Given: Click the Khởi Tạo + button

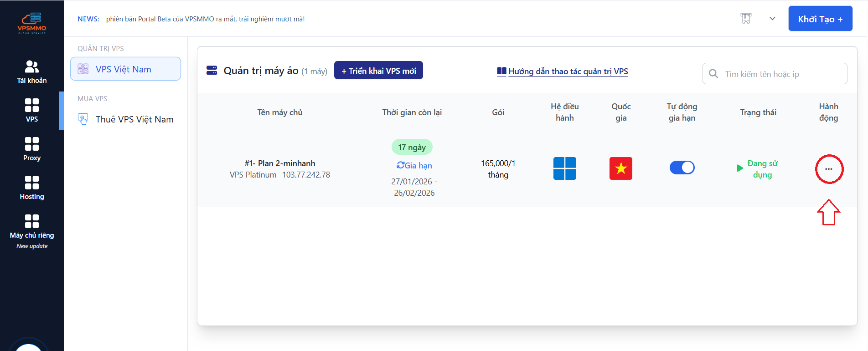Looking at the screenshot, I should (x=820, y=19).
